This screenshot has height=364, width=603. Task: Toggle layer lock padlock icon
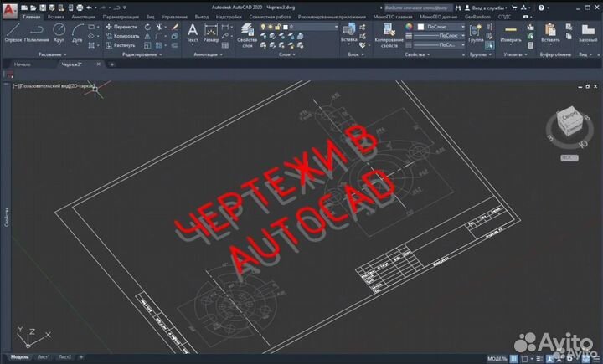click(x=278, y=27)
